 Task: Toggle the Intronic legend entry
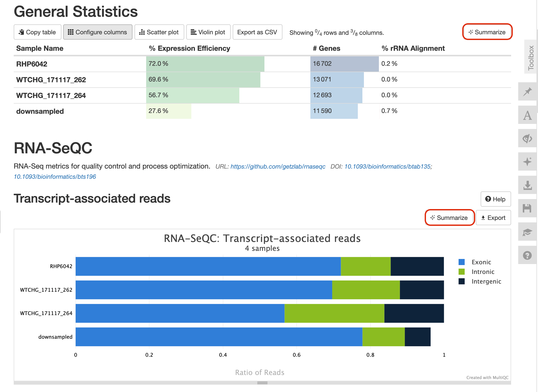point(483,272)
